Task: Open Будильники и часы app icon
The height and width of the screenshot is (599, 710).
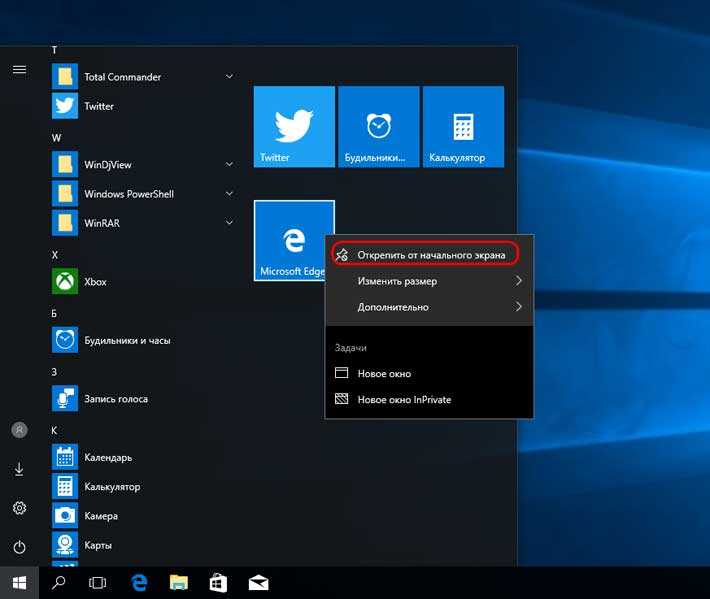Action: pos(65,340)
